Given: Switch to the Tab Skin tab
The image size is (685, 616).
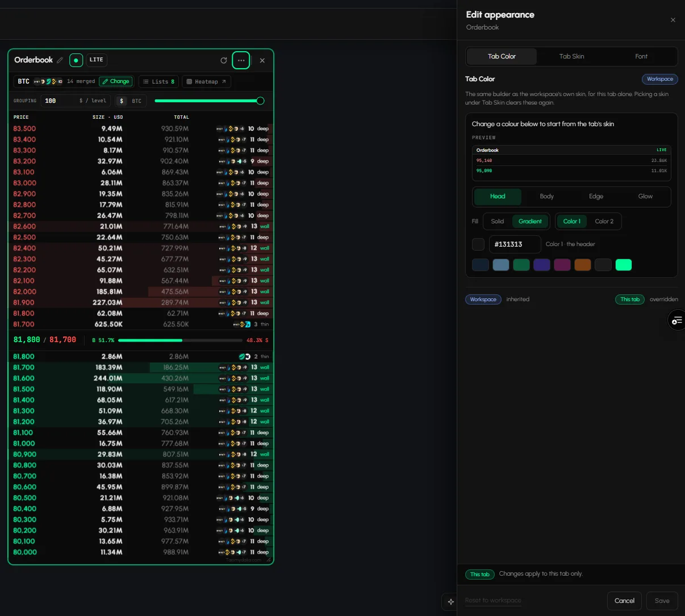Looking at the screenshot, I should [571, 56].
